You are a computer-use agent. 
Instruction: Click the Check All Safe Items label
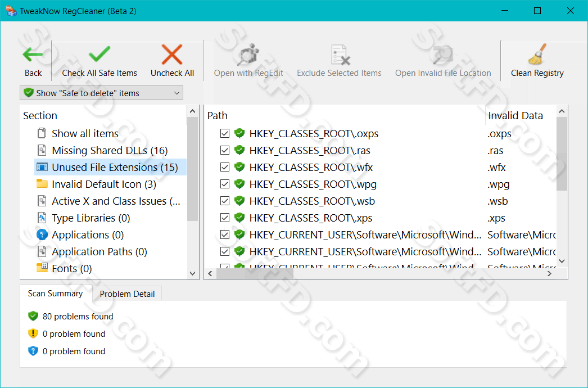click(x=99, y=73)
